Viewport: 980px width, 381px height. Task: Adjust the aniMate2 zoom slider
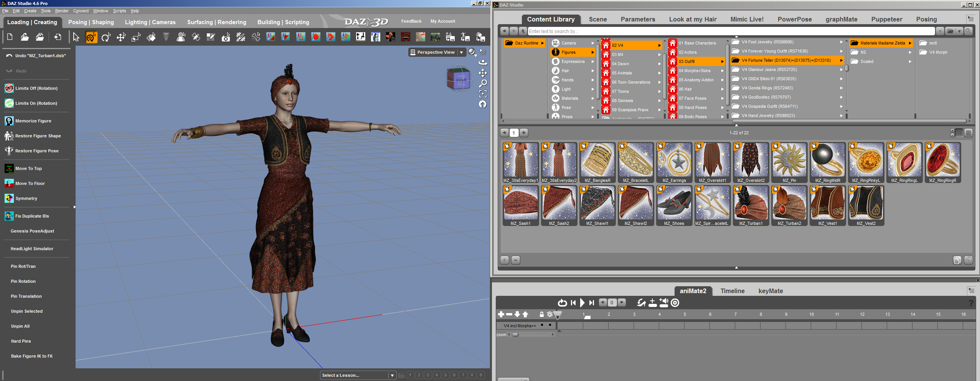pyautogui.click(x=515, y=335)
